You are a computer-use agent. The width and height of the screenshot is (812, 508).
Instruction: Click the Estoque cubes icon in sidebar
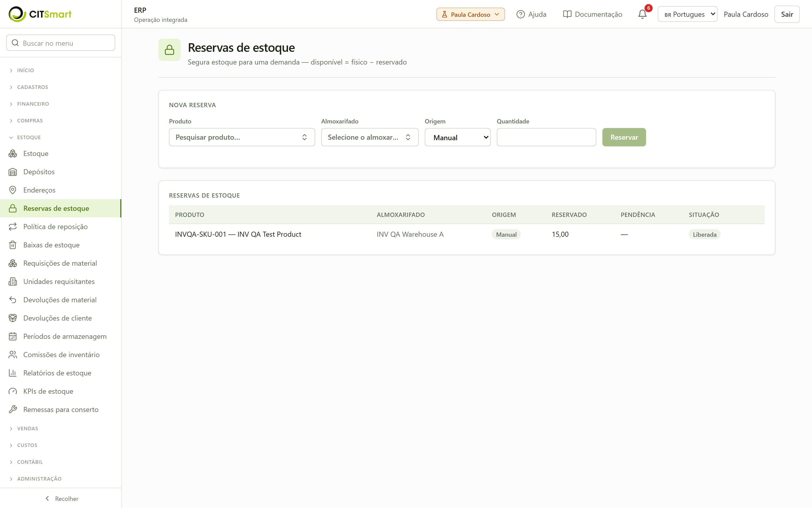[x=13, y=153]
